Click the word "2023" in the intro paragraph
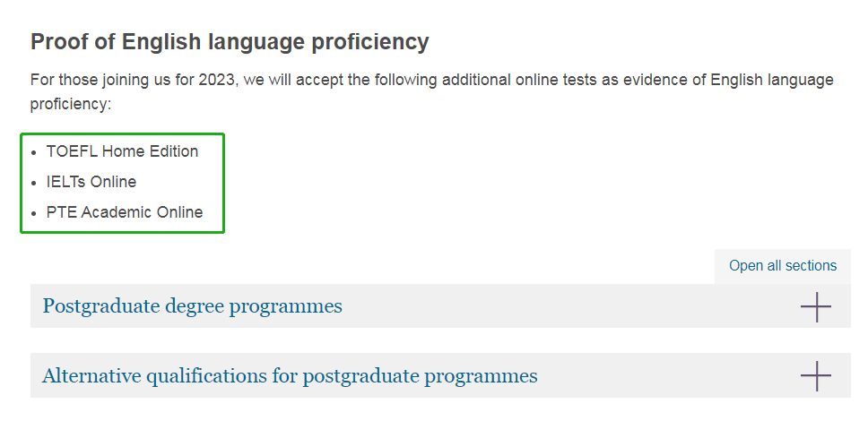 tap(217, 80)
